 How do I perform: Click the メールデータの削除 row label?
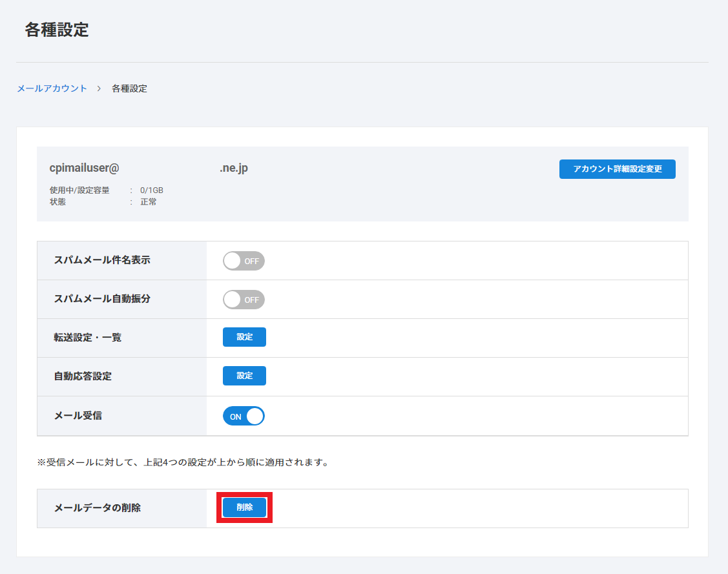click(x=97, y=508)
